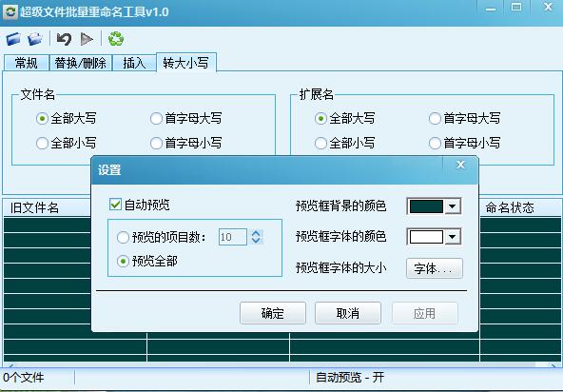This screenshot has width=563, height=392.
Task: Click the app logo icon in title bar
Action: pos(10,11)
